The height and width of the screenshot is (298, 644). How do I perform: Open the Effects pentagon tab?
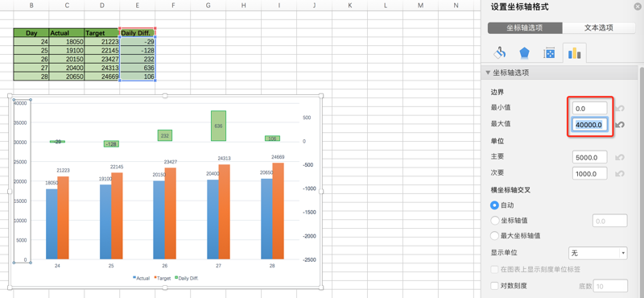click(525, 52)
